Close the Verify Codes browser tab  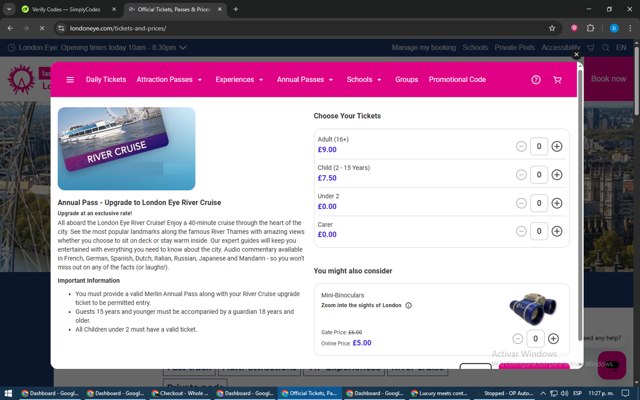[x=114, y=9]
